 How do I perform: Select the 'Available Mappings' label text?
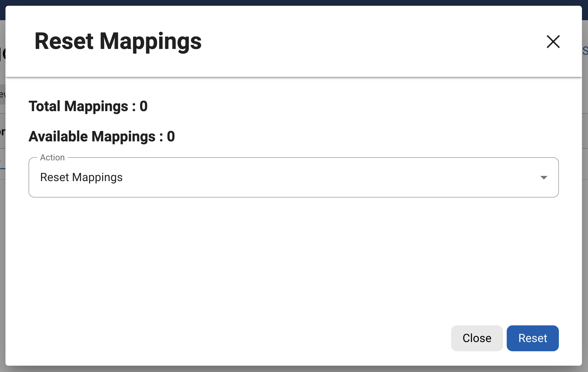[92, 136]
